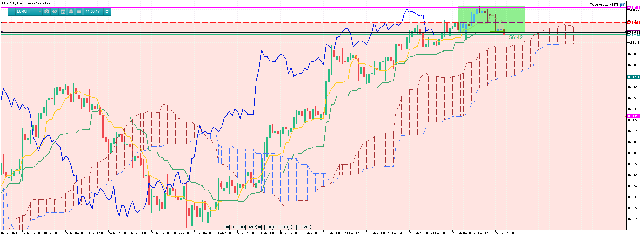Open the calendar icon in trade panel
This screenshot has height=237, width=644.
click(x=63, y=11)
